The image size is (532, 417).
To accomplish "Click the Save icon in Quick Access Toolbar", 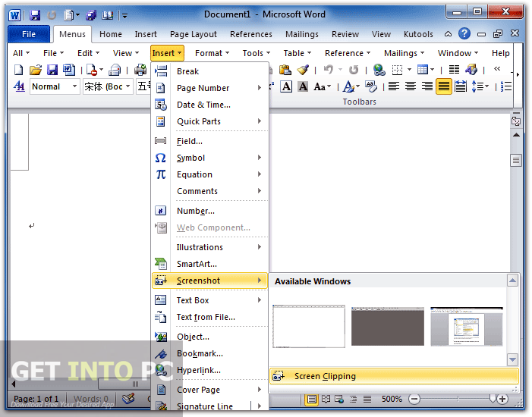I will pyautogui.click(x=35, y=15).
